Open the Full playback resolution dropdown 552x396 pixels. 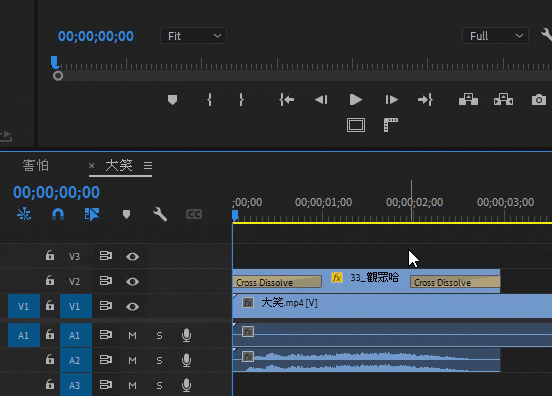click(x=495, y=36)
